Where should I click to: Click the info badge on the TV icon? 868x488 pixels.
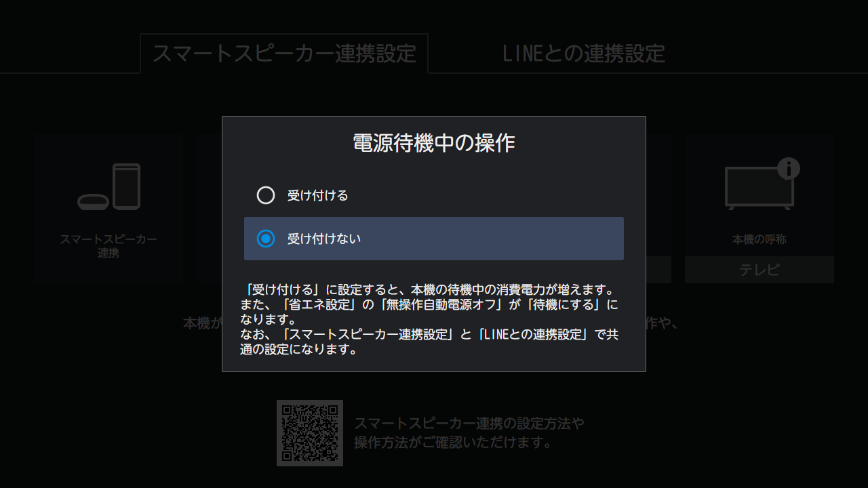coord(788,168)
